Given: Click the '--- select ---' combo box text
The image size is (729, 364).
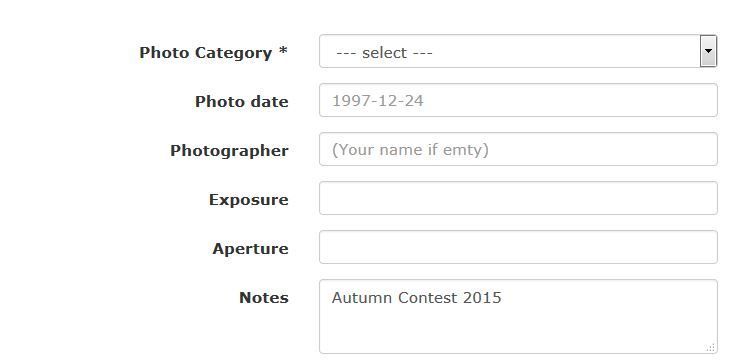Looking at the screenshot, I should pos(384,53).
